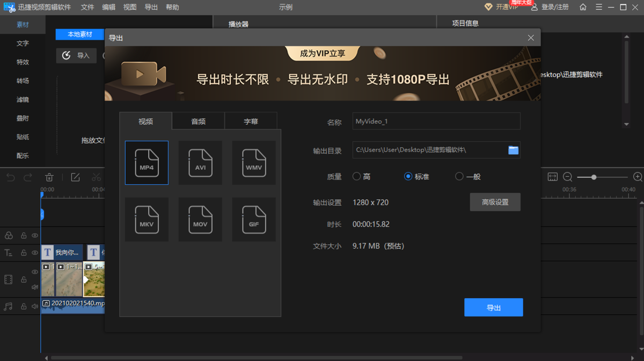Click the 导出 export button
The width and height of the screenshot is (644, 361).
click(493, 307)
